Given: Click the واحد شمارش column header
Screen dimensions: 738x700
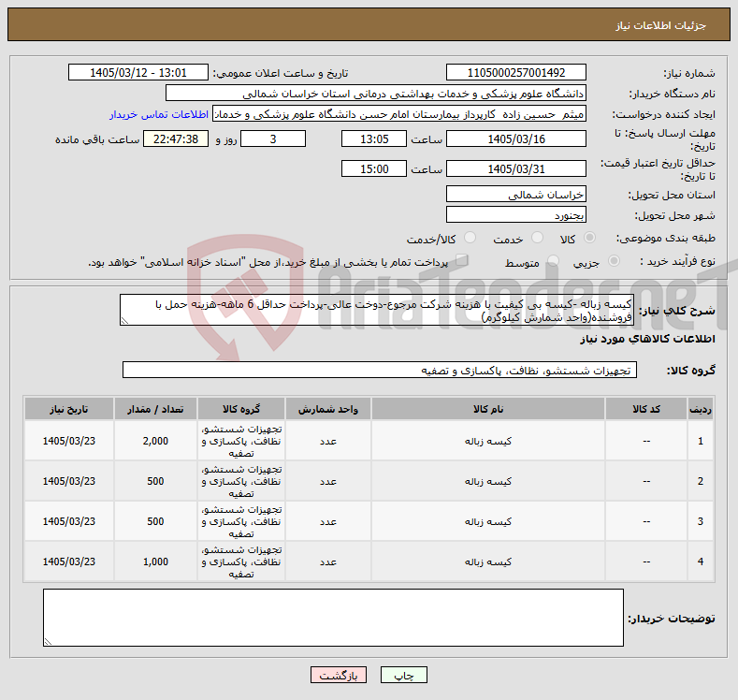Looking at the screenshot, I should tap(328, 409).
